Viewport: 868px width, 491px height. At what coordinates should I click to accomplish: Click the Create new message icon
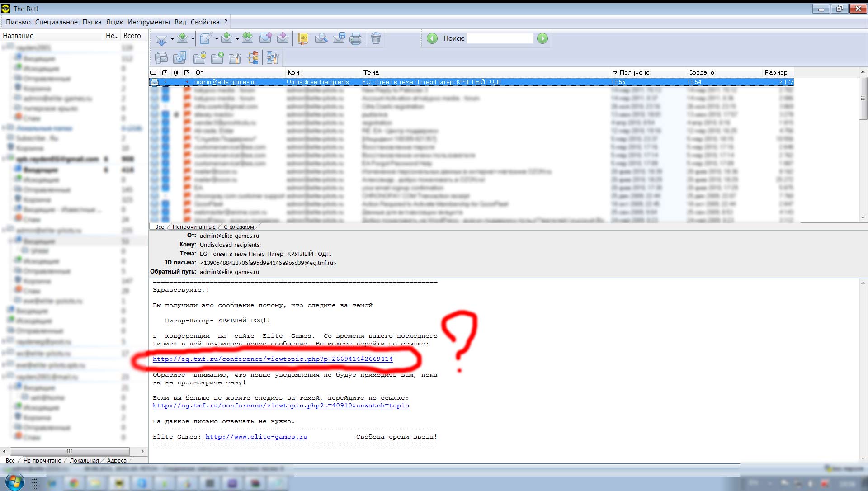point(206,39)
